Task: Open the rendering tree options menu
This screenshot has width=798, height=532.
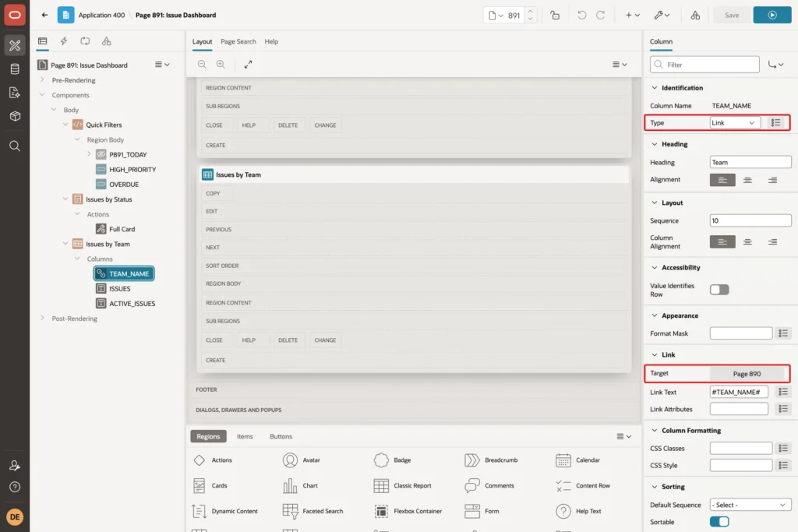Action: pos(162,65)
